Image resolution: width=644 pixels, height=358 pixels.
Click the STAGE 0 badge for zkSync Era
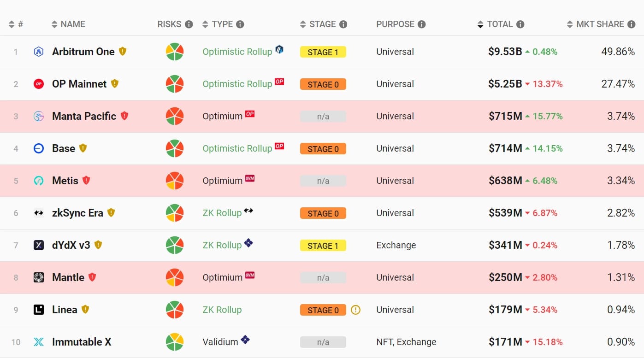point(323,213)
